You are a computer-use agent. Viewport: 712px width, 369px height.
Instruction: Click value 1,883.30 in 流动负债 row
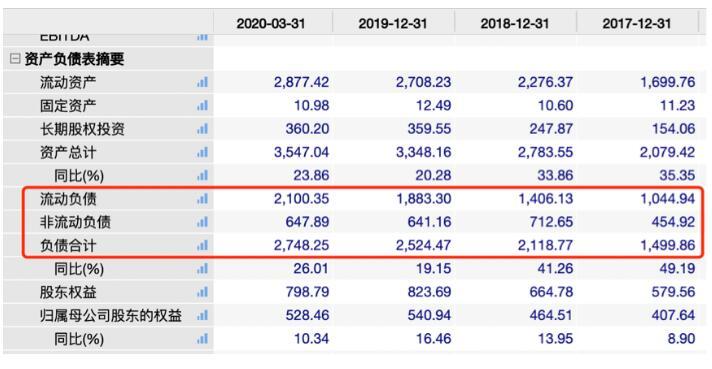click(x=423, y=199)
